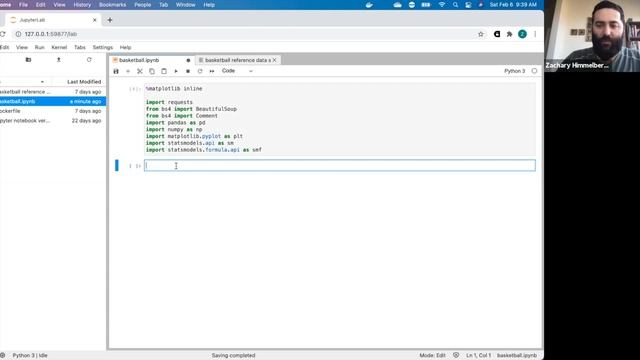This screenshot has height=360, width=640.
Task: Open the cell type dropdown showing Code
Action: tap(237, 71)
